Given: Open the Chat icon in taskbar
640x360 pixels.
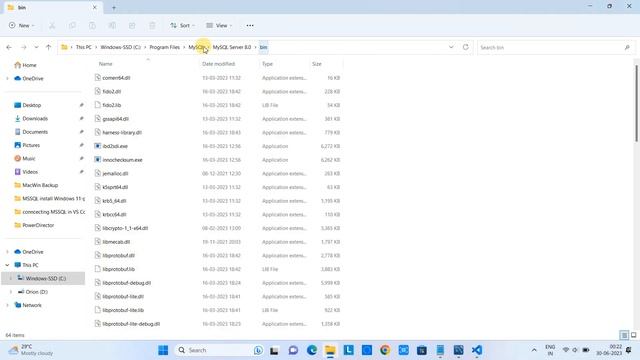Looking at the screenshot, I should pos(293,350).
